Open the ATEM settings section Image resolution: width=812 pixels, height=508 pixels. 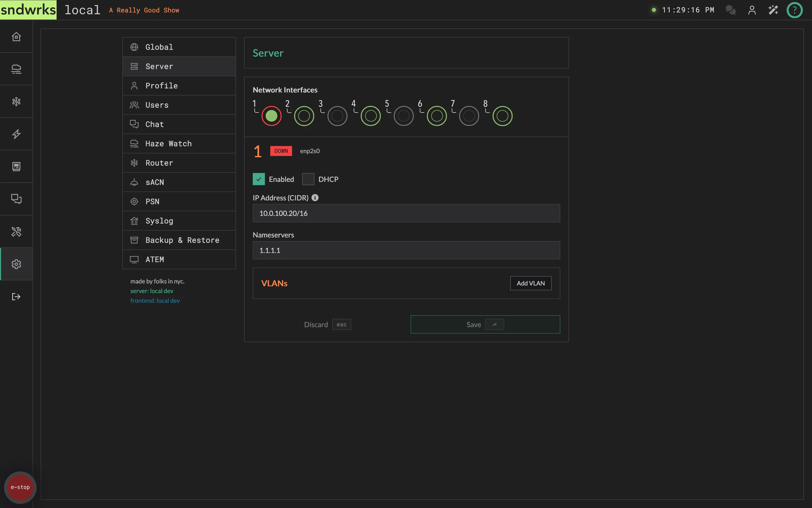tap(179, 259)
